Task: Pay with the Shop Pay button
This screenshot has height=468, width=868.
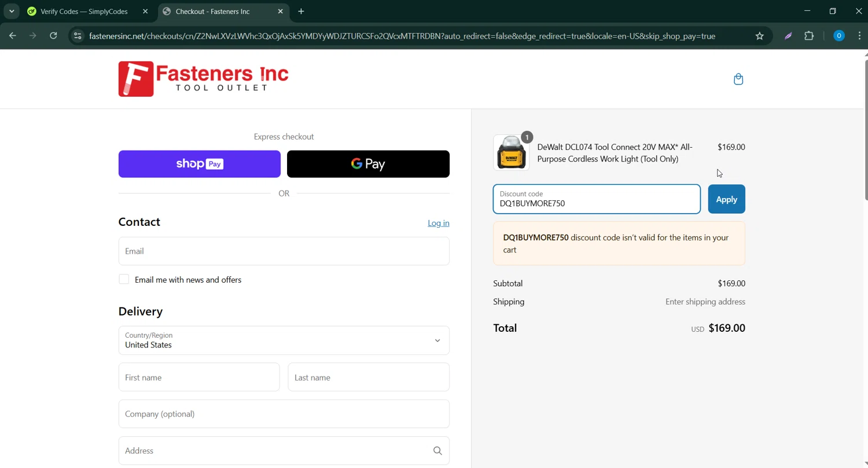Action: click(x=200, y=164)
